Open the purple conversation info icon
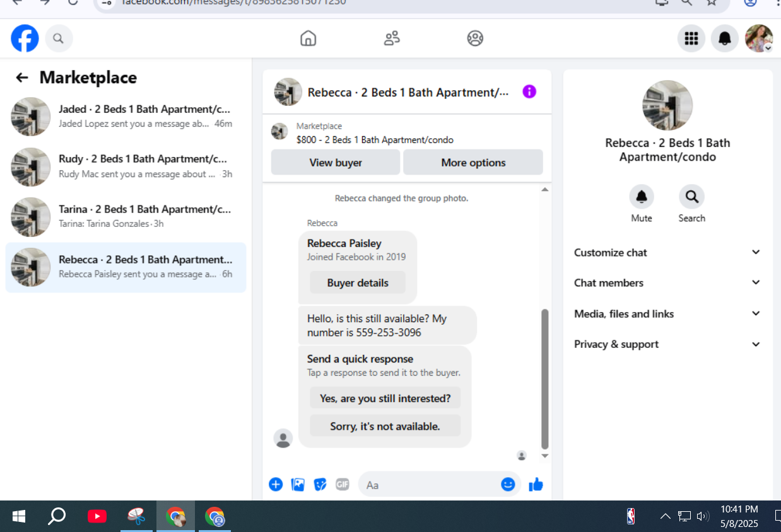 click(x=529, y=92)
